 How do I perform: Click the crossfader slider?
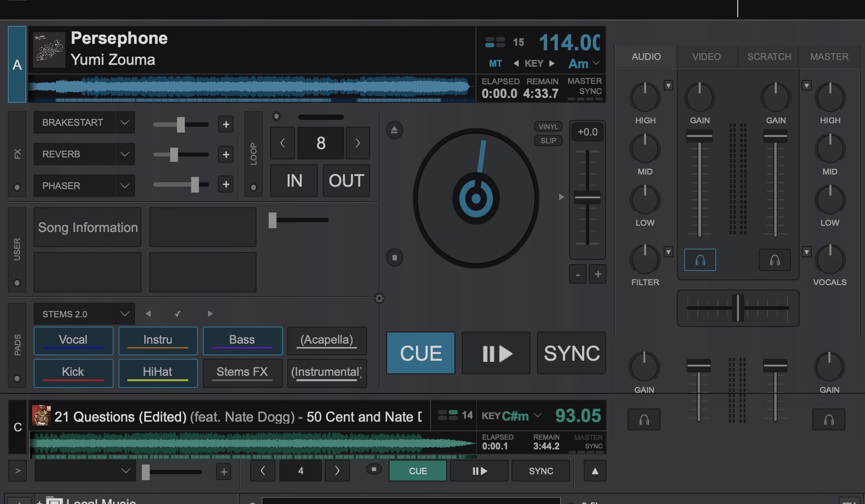[x=738, y=308]
